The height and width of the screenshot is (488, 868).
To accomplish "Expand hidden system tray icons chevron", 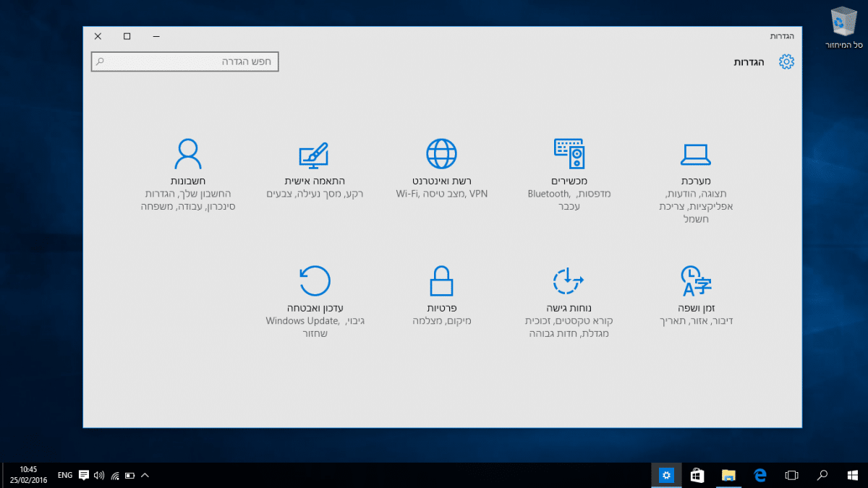I will 145,475.
